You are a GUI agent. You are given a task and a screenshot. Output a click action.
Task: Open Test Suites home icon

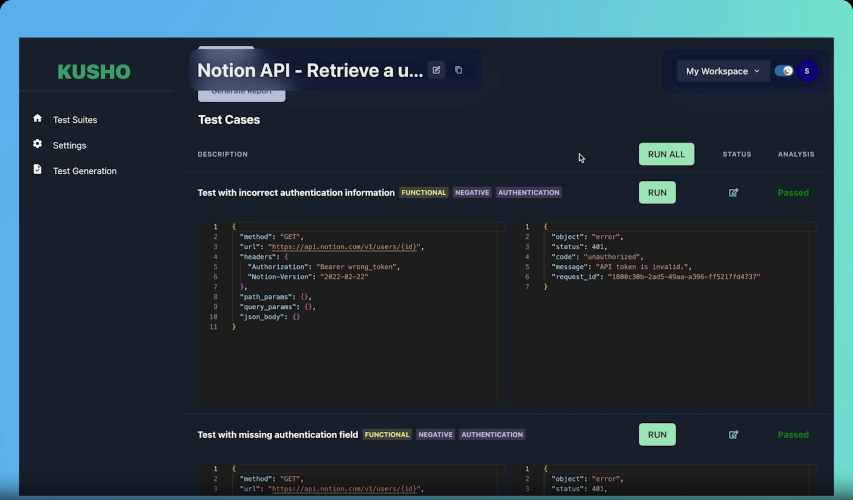[37, 118]
